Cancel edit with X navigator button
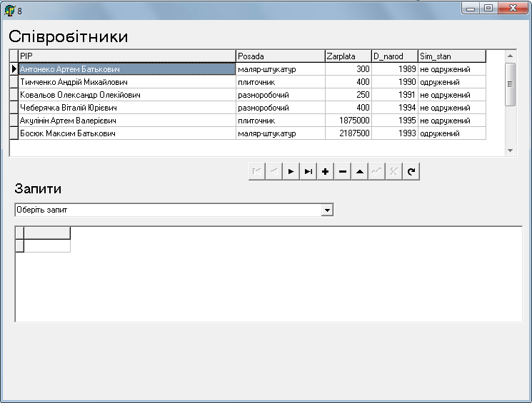The width and height of the screenshot is (532, 403). coord(394,171)
